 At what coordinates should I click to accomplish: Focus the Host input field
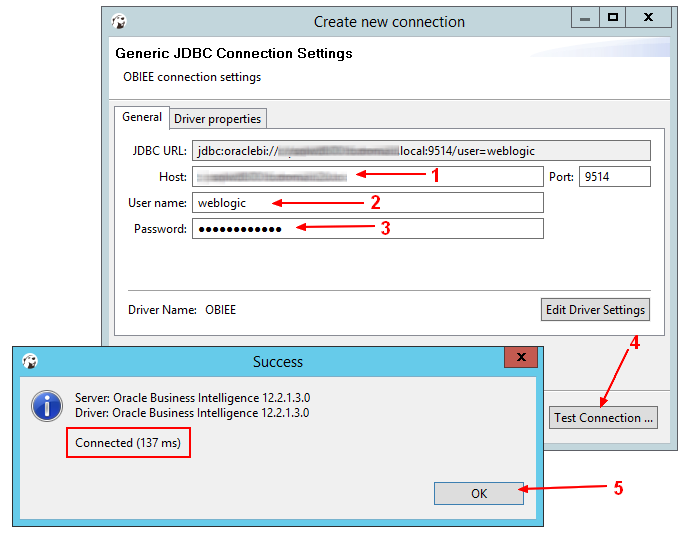point(367,177)
